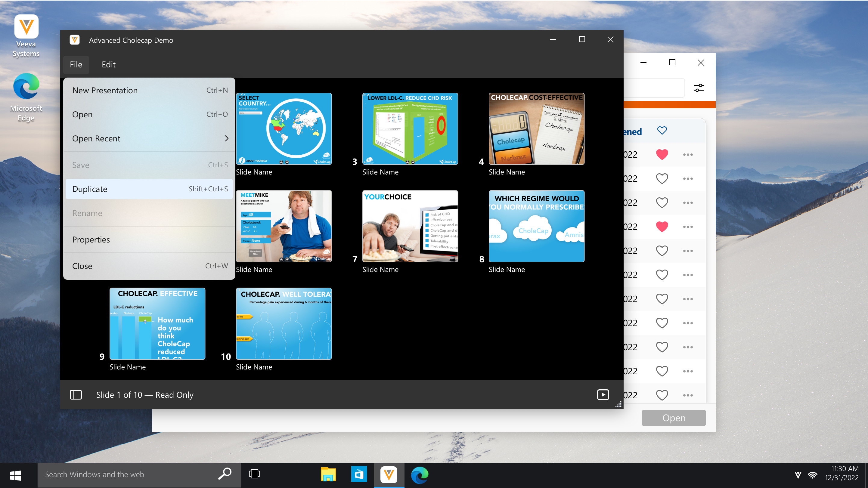Start slideshow with the play icon
The width and height of the screenshot is (868, 488).
(x=603, y=394)
